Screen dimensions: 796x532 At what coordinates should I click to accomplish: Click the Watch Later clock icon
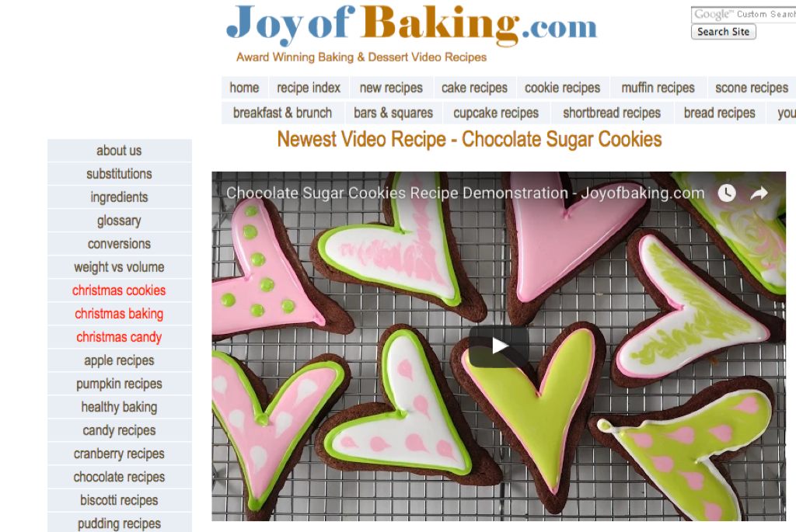[727, 193]
